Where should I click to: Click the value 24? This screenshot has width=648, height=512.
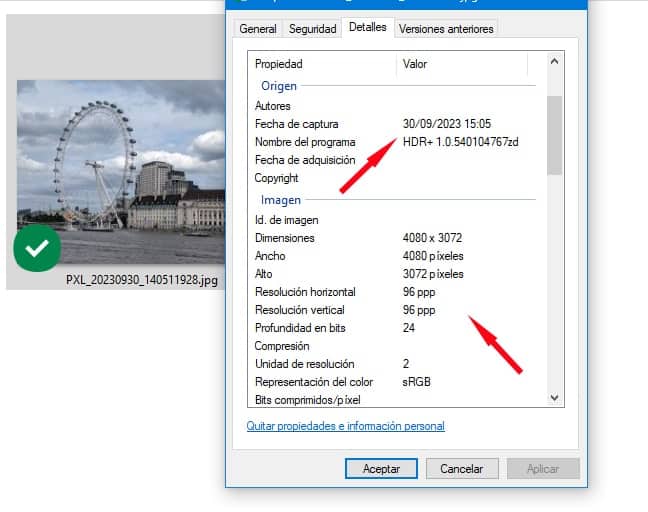click(409, 328)
